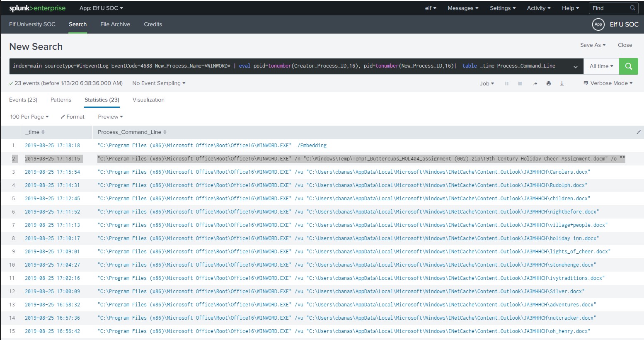Click the Elf U SOC App circle icon
The image size is (644, 340).
click(x=598, y=24)
